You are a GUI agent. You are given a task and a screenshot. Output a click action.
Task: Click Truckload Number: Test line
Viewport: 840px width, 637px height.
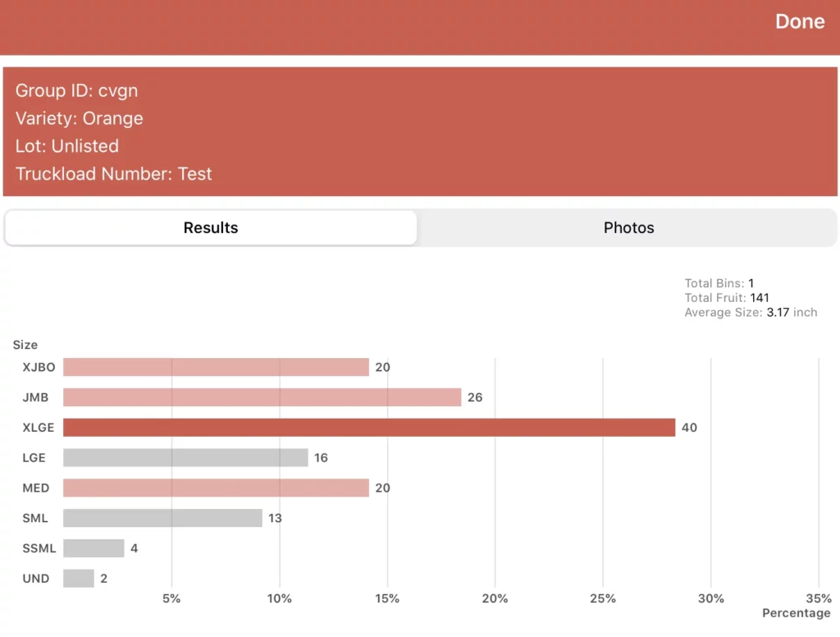(114, 175)
